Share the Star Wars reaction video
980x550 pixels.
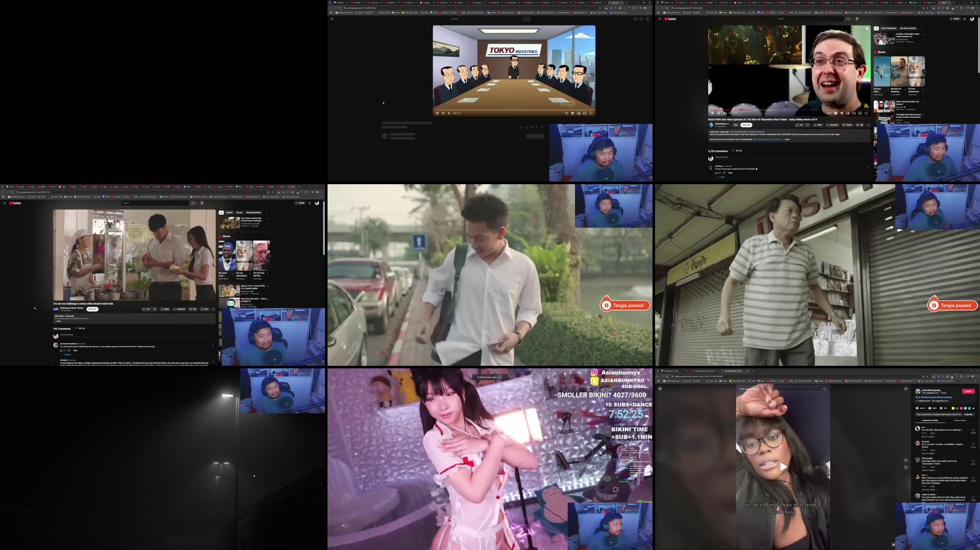[x=818, y=125]
